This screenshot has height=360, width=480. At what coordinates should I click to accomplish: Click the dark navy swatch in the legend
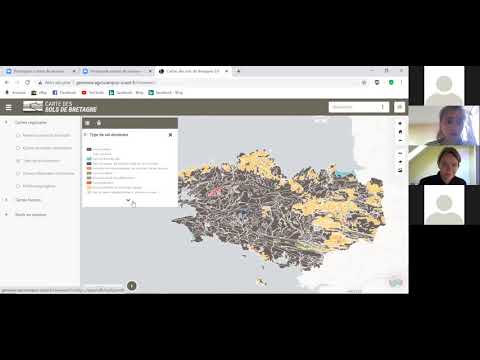pos(89,164)
